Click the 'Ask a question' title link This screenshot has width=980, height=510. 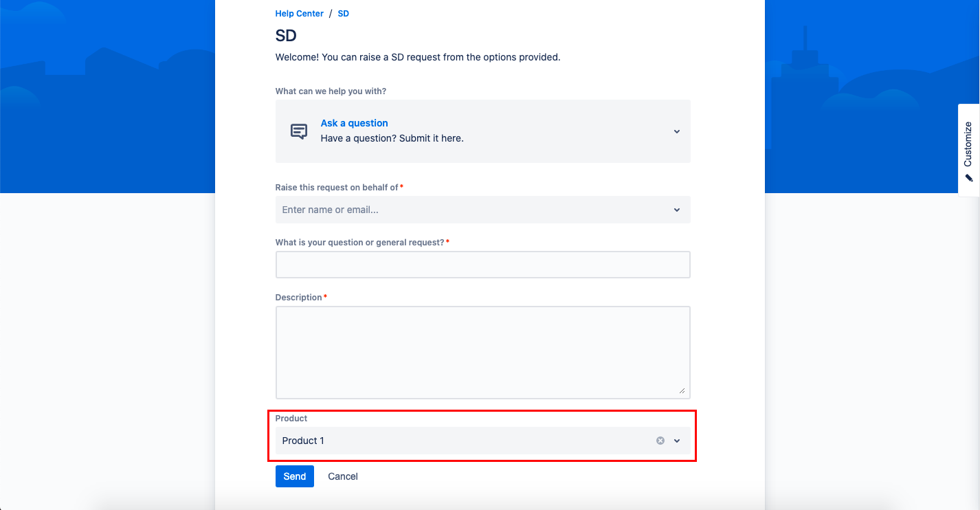[x=354, y=123]
